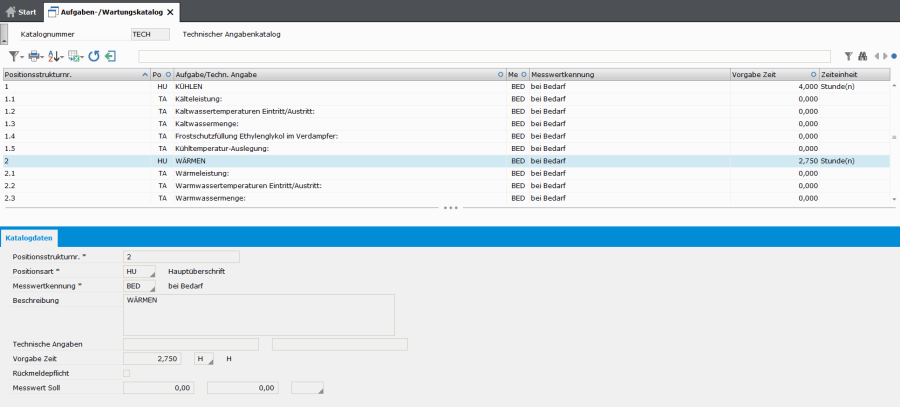Click the Katalognummer TECH field

click(150, 34)
